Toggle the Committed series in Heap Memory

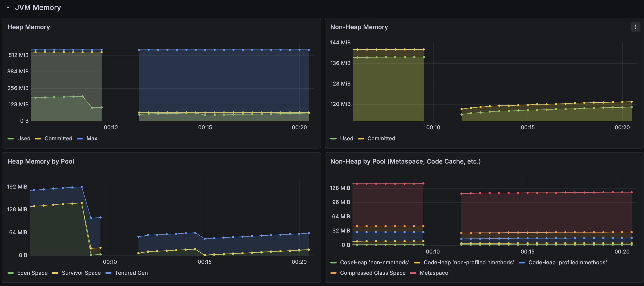click(x=58, y=138)
